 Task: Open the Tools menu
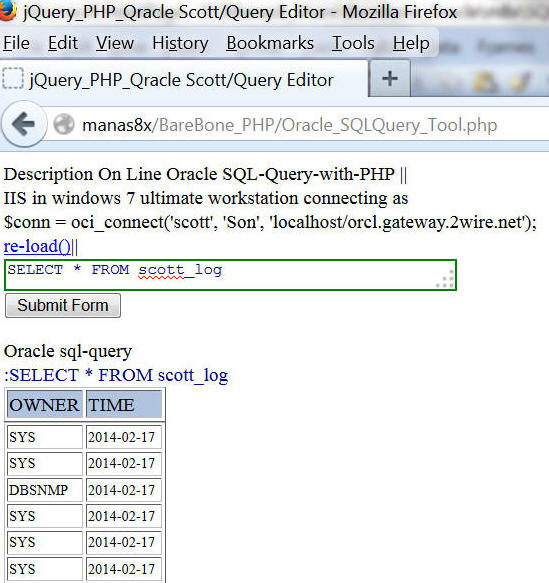(x=353, y=43)
